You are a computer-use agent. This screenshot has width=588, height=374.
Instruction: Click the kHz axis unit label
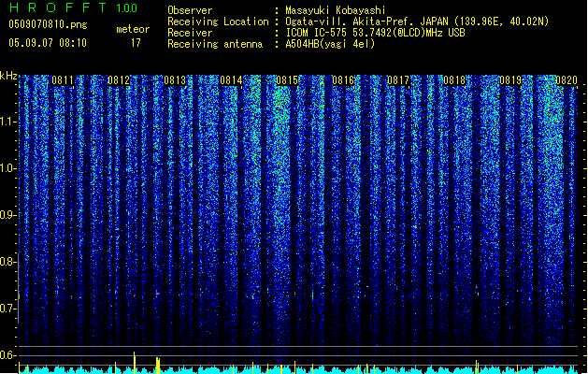[8, 76]
